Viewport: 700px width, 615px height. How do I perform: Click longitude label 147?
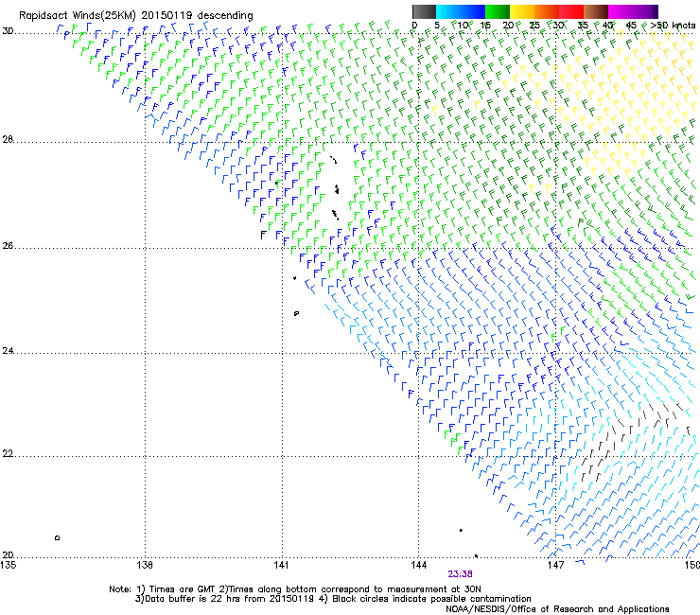(x=555, y=565)
